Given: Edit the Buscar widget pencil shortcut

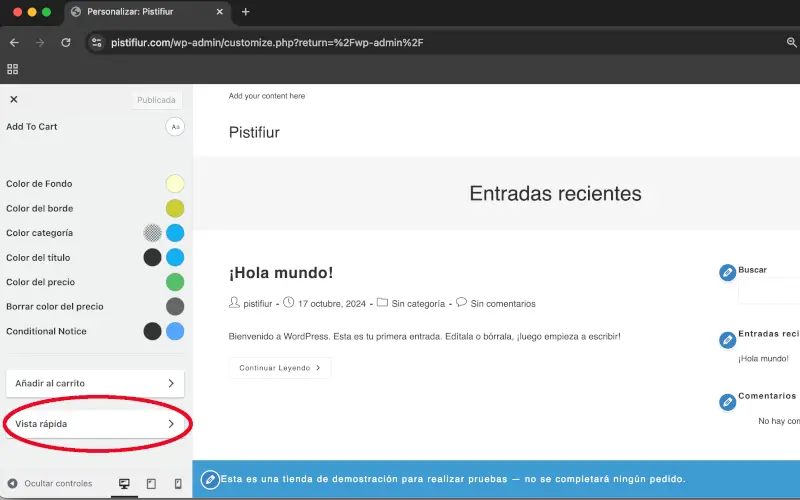Looking at the screenshot, I should coord(728,272).
